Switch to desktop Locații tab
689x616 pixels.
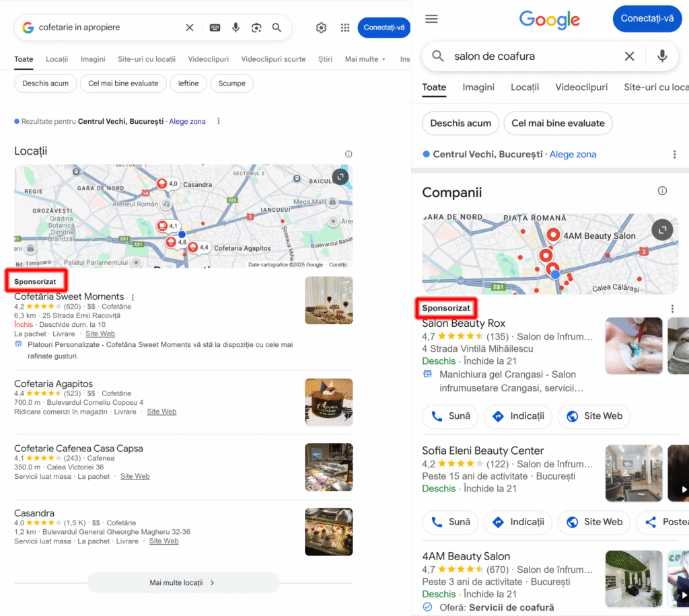coord(57,59)
